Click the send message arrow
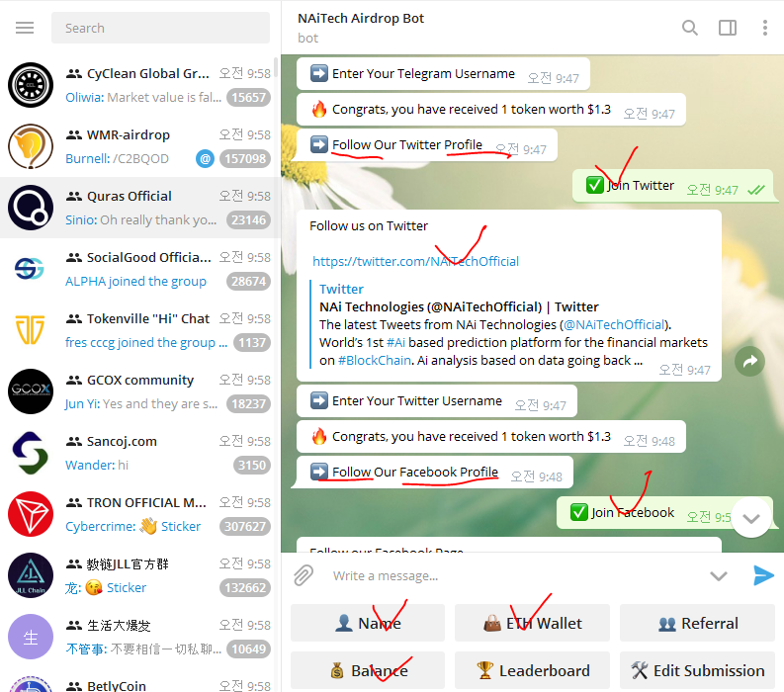Screen dimensions: 784x692 click(763, 575)
